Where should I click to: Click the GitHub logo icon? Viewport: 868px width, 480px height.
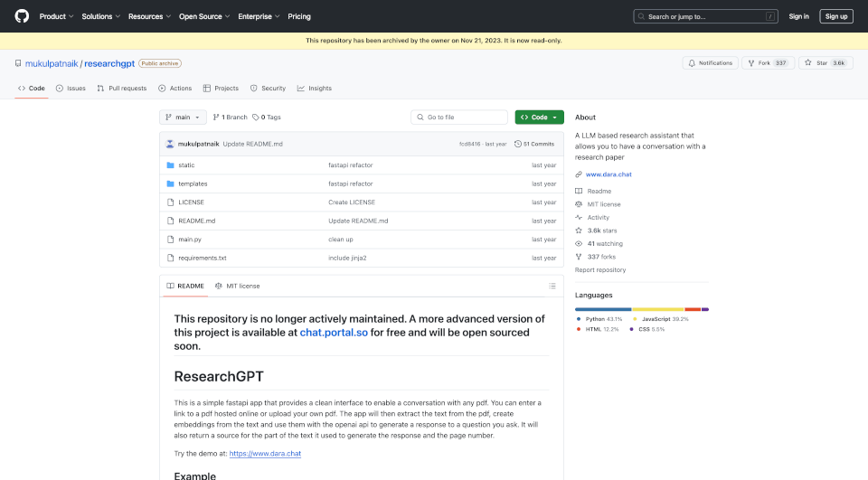tap(22, 16)
